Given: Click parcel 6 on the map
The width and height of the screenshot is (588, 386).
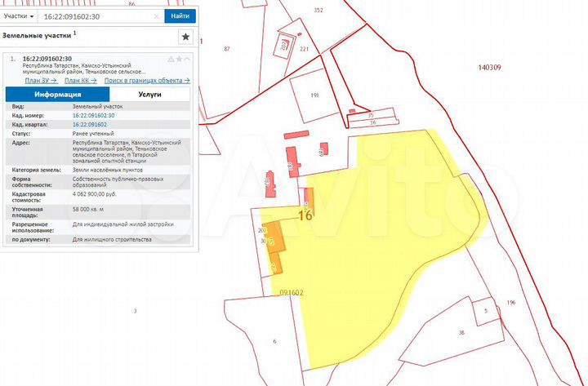Looking at the screenshot, I should pos(274,340).
